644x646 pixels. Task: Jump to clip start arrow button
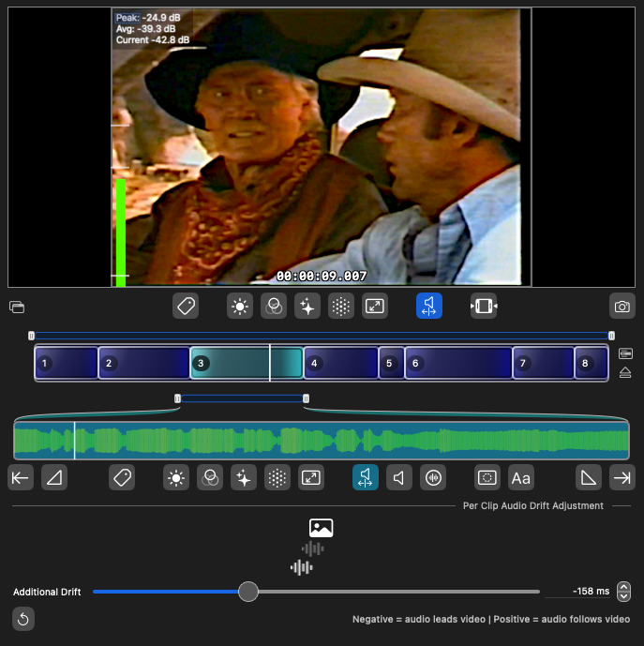click(21, 477)
